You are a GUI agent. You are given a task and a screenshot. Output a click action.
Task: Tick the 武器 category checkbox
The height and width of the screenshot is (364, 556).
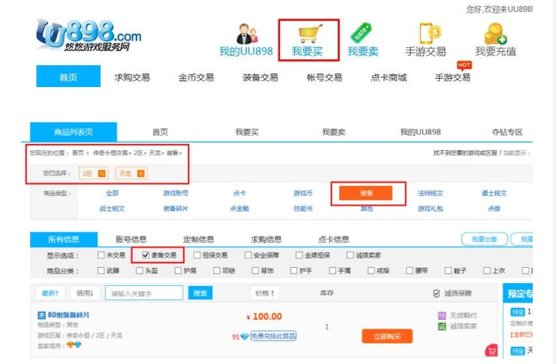coord(101,271)
